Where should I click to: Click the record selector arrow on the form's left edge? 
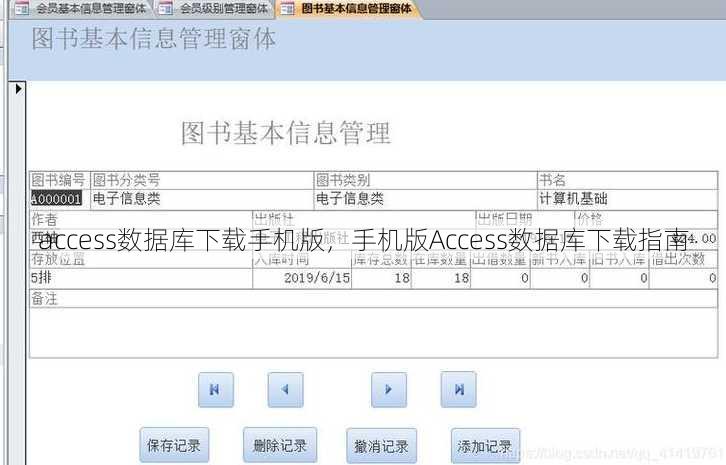click(x=18, y=88)
